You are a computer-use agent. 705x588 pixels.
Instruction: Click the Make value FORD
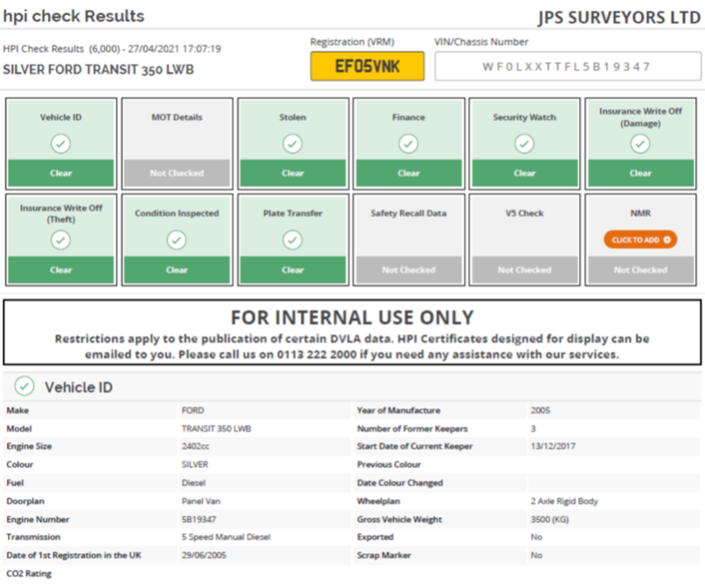pos(193,410)
